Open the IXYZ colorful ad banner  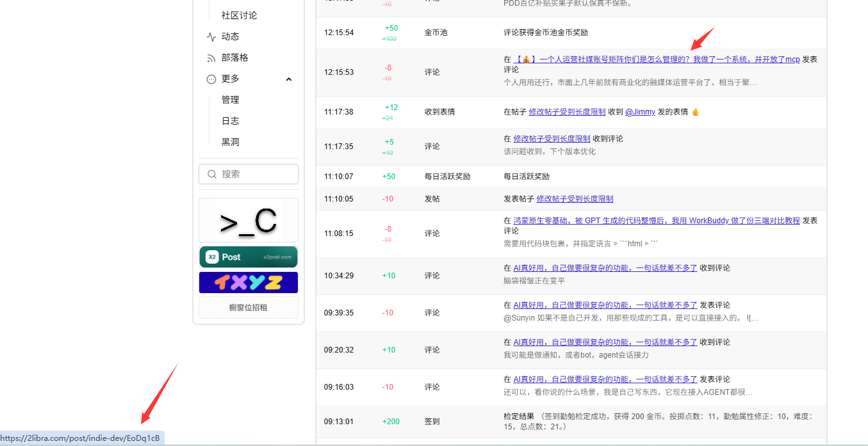point(249,282)
